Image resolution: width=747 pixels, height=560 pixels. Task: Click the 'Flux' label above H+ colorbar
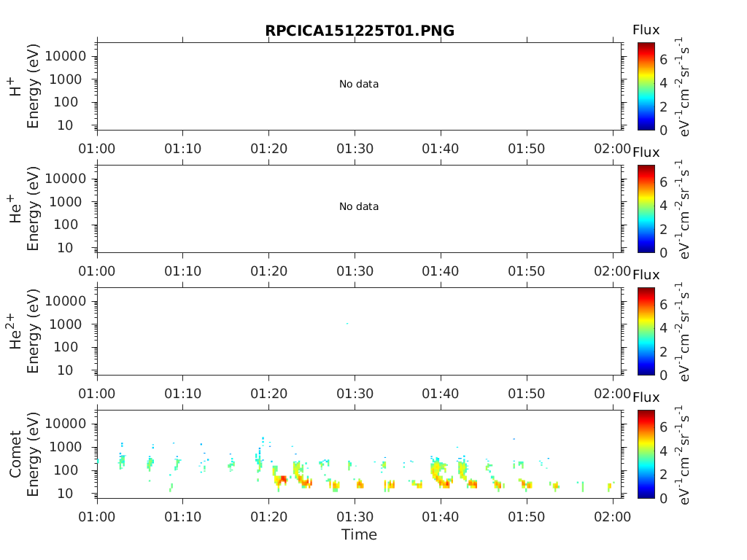[x=646, y=30]
